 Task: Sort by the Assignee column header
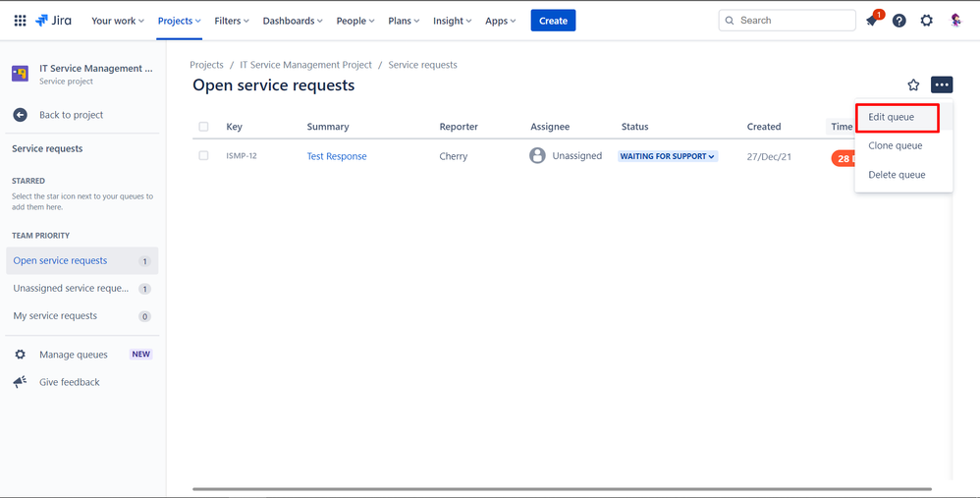(550, 127)
